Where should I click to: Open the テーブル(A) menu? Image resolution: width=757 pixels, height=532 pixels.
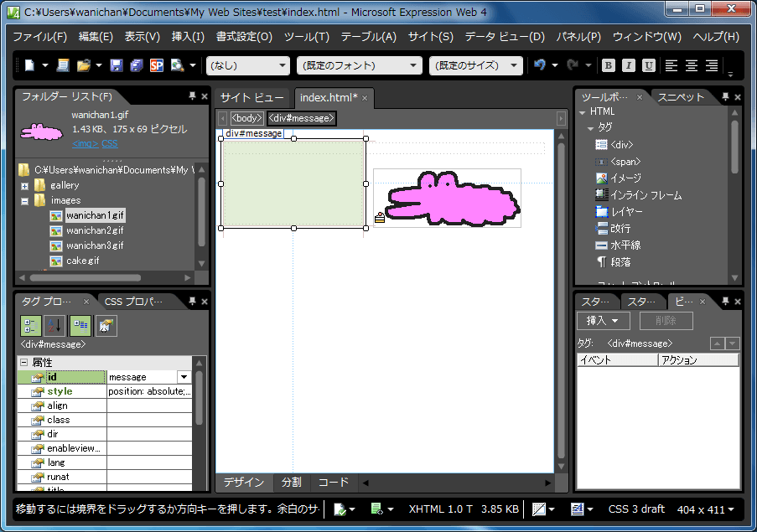click(x=368, y=37)
